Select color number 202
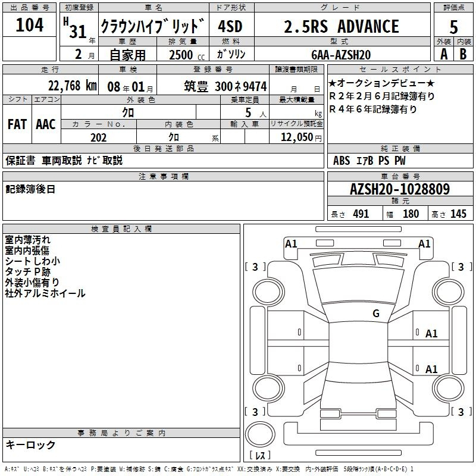 [x=98, y=137]
